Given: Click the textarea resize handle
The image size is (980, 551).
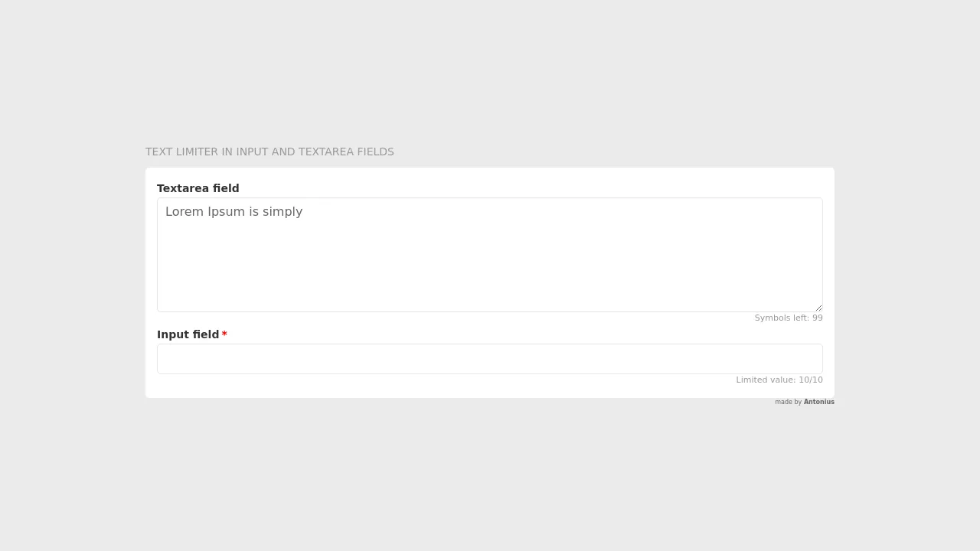Looking at the screenshot, I should click(818, 308).
